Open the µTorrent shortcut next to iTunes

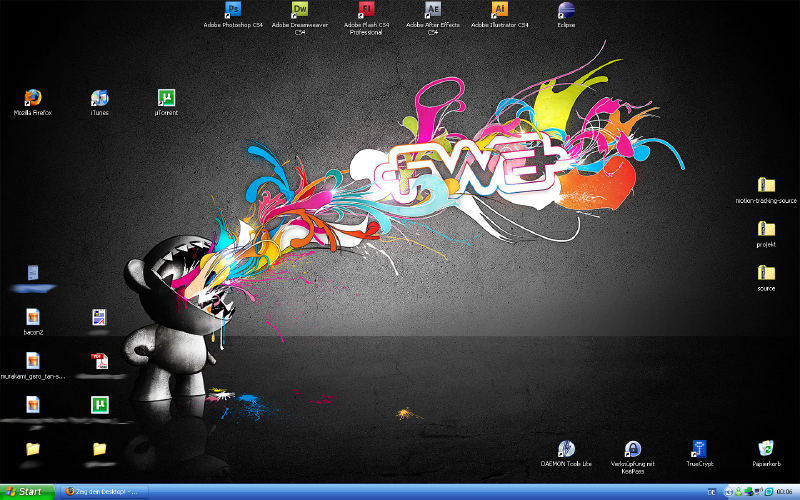pyautogui.click(x=166, y=102)
